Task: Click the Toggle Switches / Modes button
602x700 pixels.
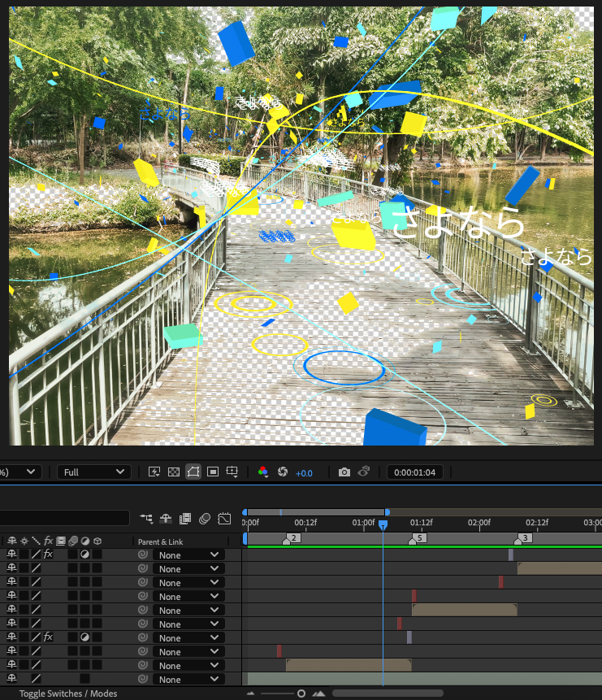Action: 68,693
